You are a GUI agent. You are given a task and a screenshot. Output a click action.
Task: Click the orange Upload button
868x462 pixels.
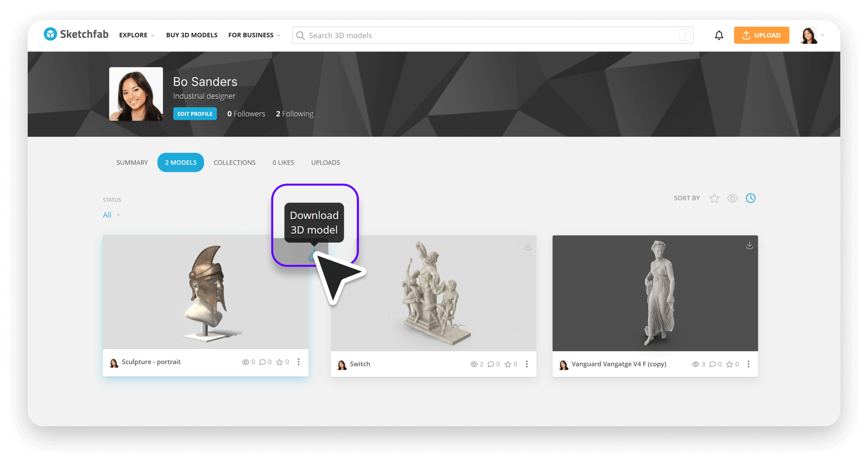click(761, 35)
